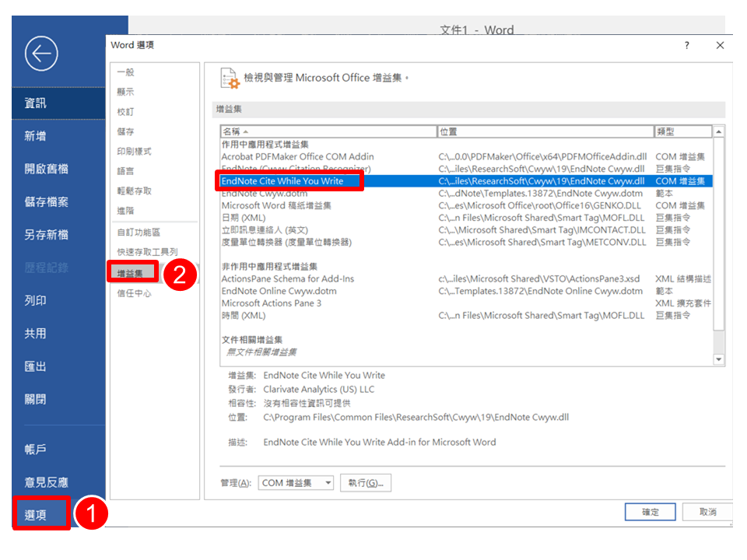Click the add-ins list scroll-down arrow
The height and width of the screenshot is (560, 747).
718,359
